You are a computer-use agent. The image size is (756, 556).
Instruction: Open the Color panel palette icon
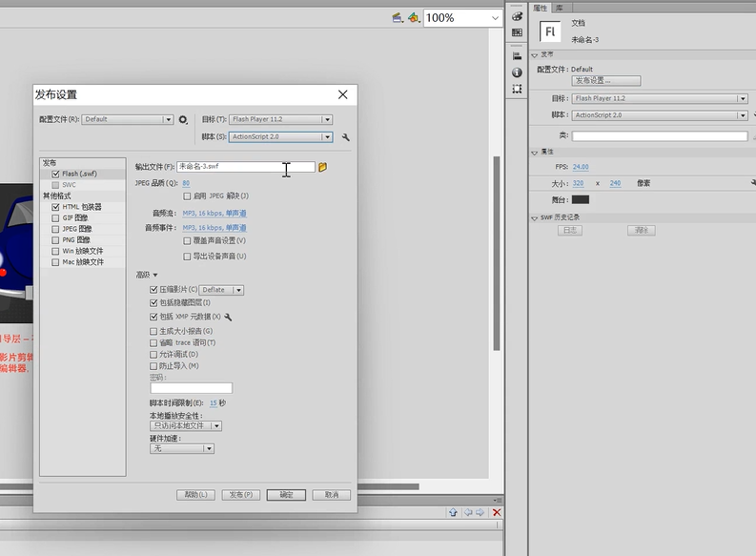(x=517, y=16)
